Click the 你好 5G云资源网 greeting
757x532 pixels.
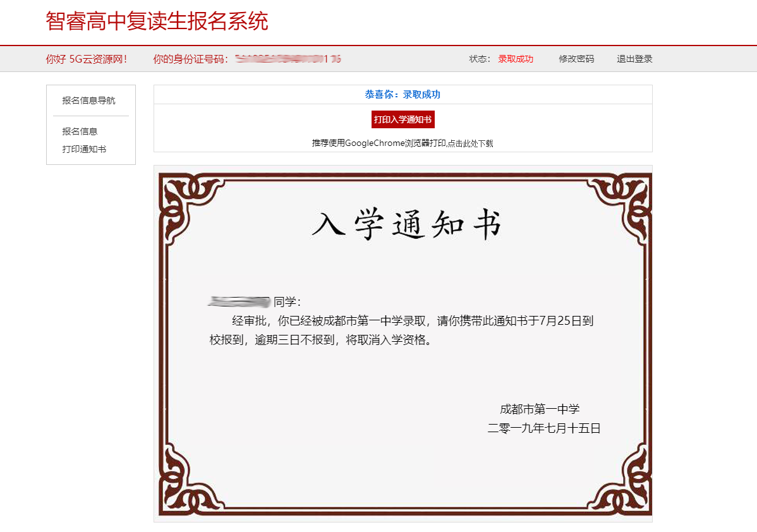pos(86,59)
